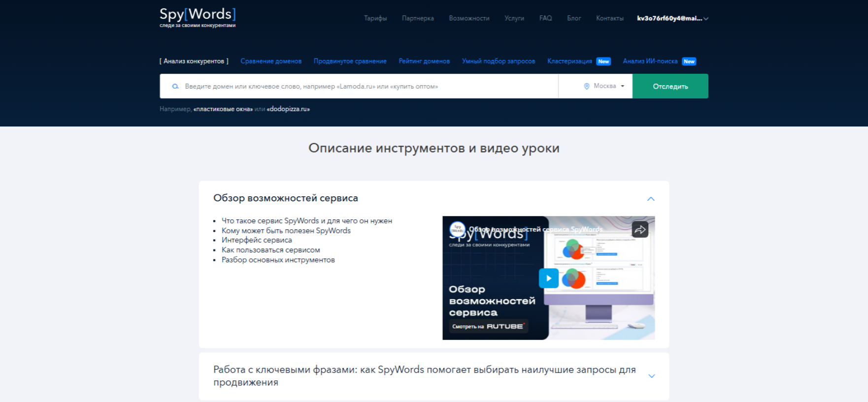Click the location pin icon near Москва
868x402 pixels.
(586, 86)
